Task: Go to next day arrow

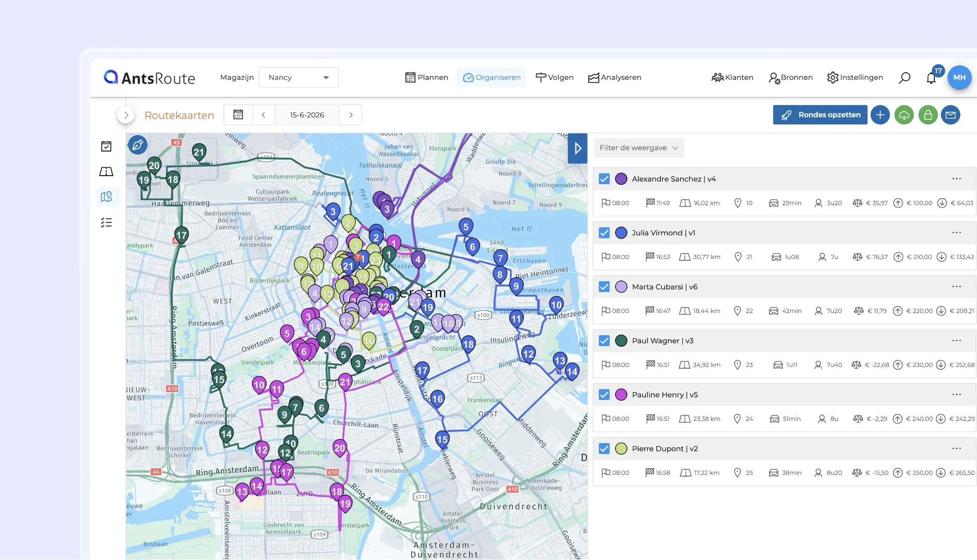Action: [x=351, y=115]
